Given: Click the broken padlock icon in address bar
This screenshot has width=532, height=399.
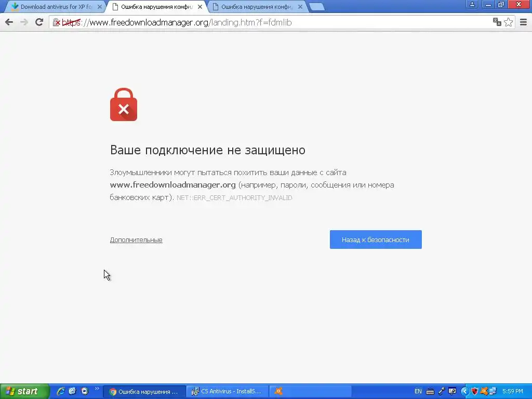Looking at the screenshot, I should [57, 22].
